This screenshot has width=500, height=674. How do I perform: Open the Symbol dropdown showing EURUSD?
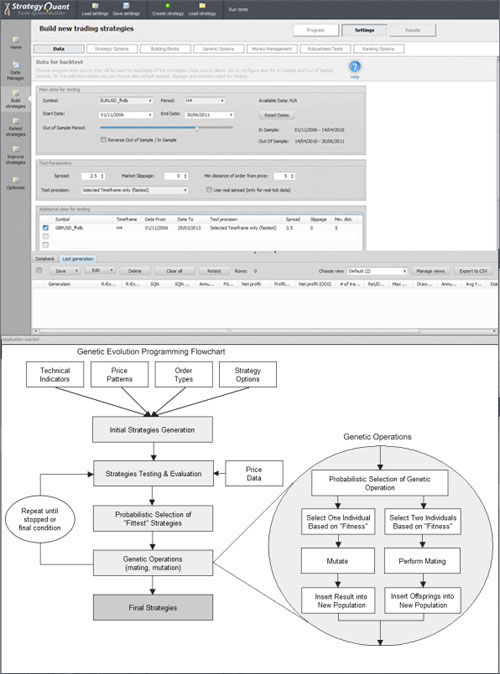pyautogui.click(x=126, y=101)
